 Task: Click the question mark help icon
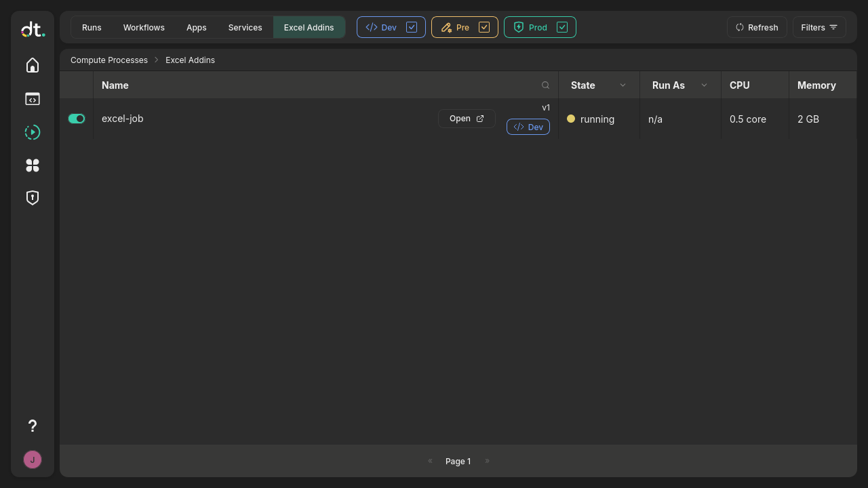[33, 426]
